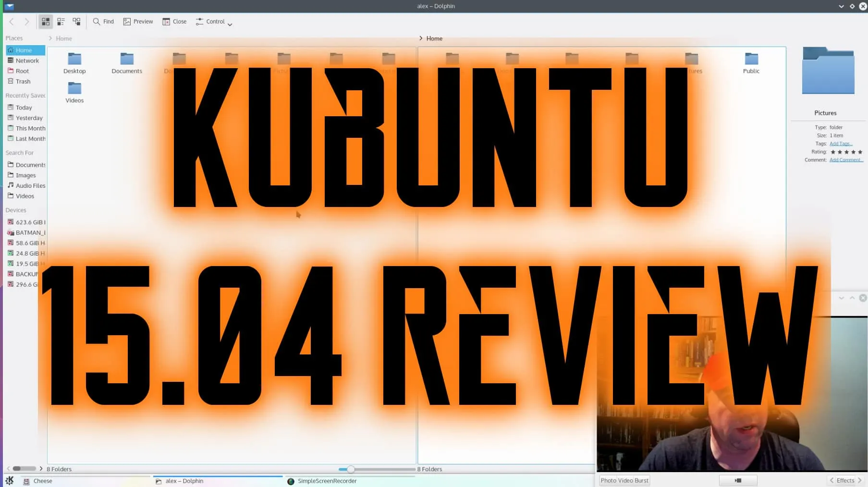Open the Find search tool
The image size is (868, 487).
[x=103, y=22]
